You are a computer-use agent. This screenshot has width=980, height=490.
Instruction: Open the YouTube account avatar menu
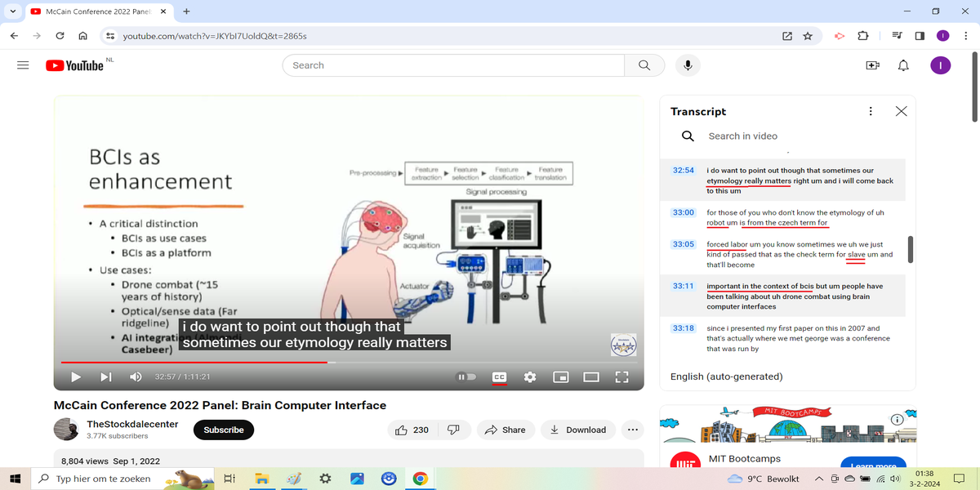[x=940, y=65]
